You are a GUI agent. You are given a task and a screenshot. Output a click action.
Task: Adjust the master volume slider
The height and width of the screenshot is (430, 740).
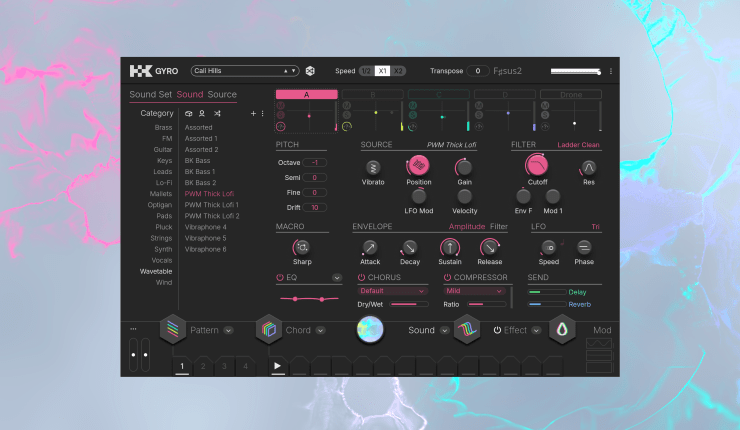(575, 71)
